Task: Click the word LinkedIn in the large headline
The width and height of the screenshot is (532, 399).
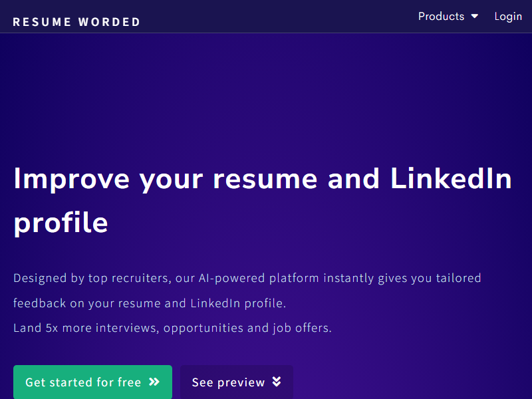Action: (x=451, y=179)
